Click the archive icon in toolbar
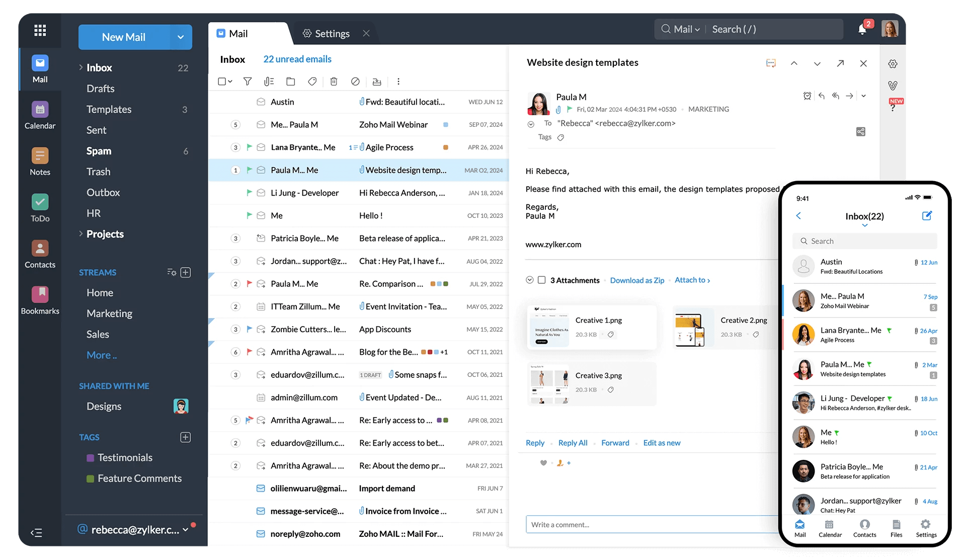Screen dimensions: 966x560 coord(377,82)
